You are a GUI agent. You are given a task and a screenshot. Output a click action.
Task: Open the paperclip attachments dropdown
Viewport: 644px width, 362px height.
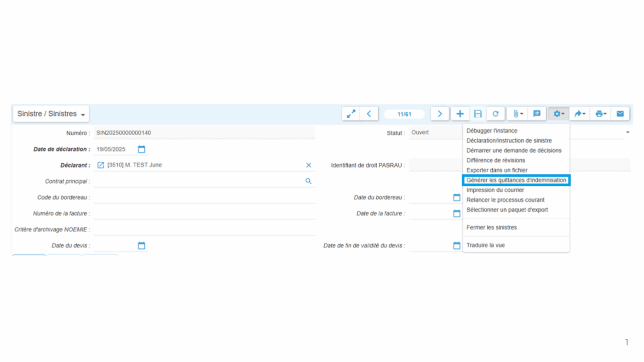(518, 114)
